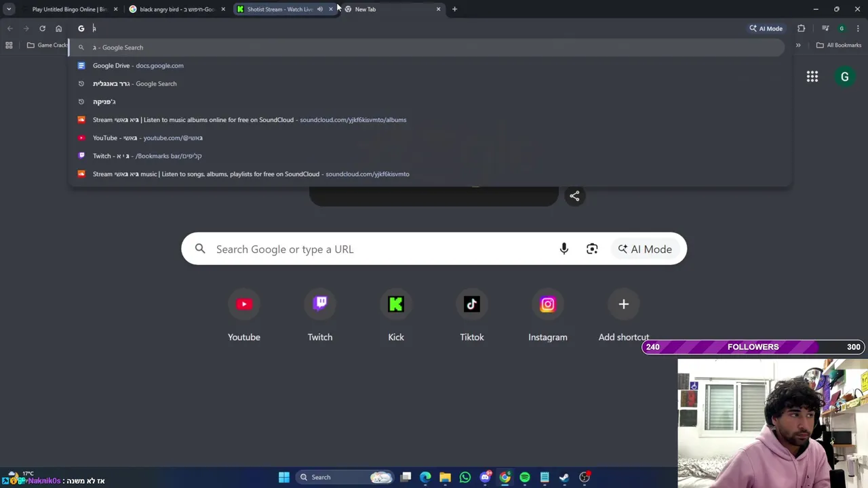This screenshot has height=488, width=868.
Task: Open the tab search dropdown arrow
Action: pos(9,9)
